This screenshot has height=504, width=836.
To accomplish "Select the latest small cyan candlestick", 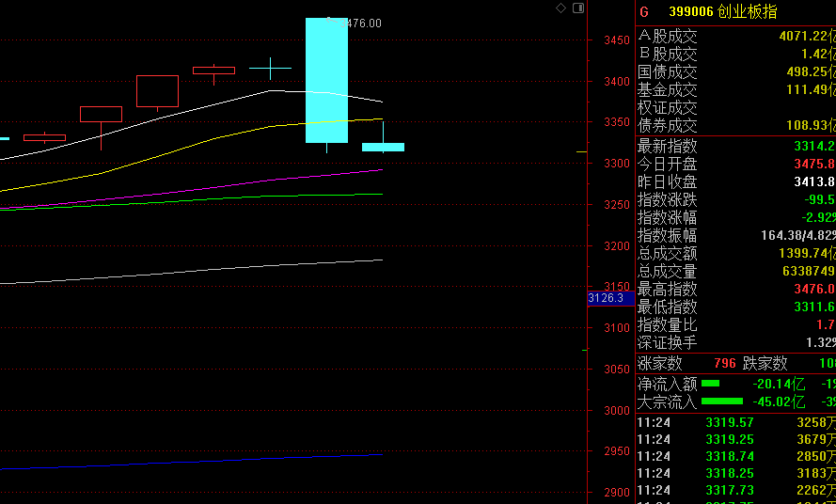I will pyautogui.click(x=383, y=147).
